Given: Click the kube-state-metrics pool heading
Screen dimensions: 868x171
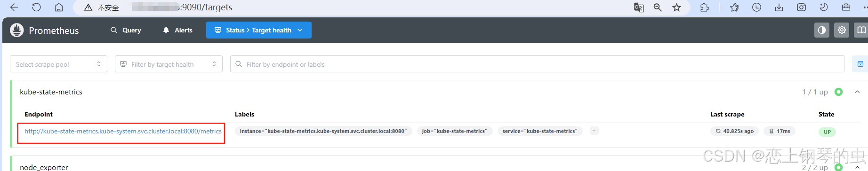Looking at the screenshot, I should pyautogui.click(x=51, y=92).
